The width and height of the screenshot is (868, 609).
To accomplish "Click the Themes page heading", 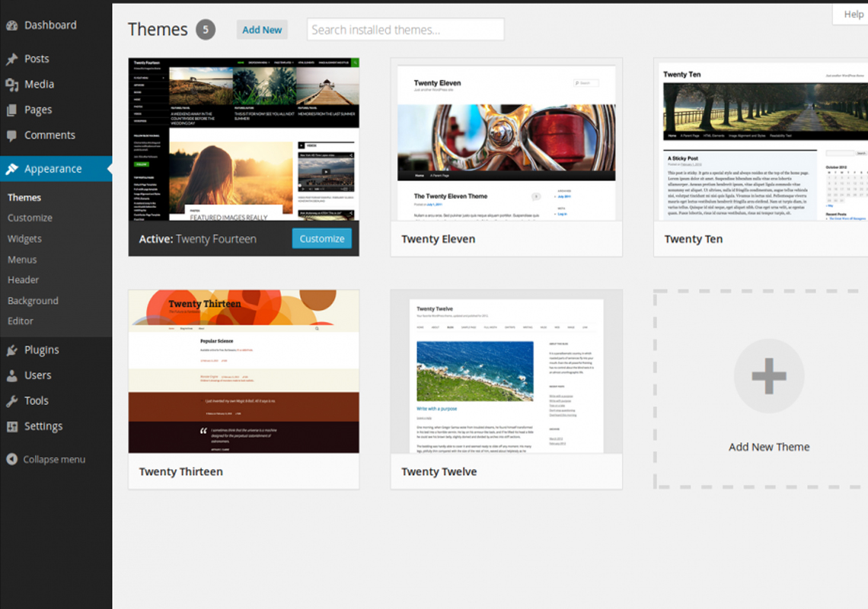I will click(158, 30).
